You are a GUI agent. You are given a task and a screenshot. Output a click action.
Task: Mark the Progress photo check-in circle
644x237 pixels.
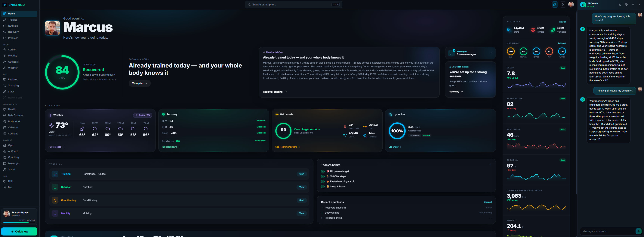pos(322,218)
